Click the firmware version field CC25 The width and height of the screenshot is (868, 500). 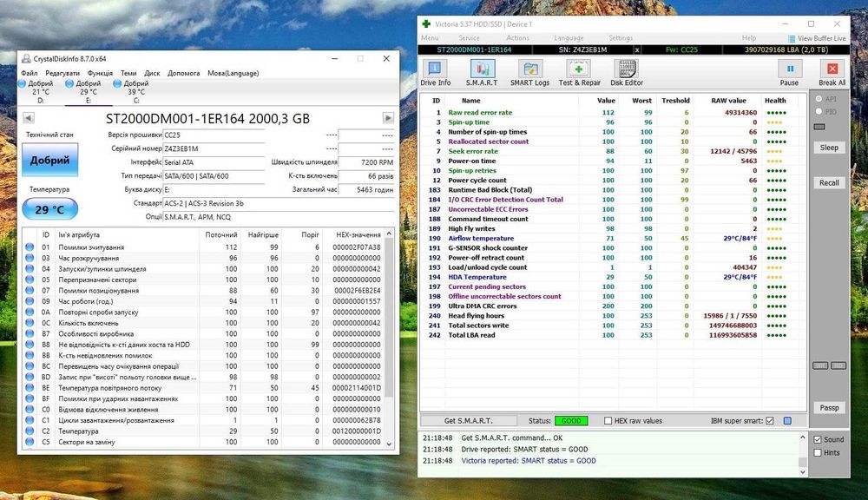tap(214, 135)
